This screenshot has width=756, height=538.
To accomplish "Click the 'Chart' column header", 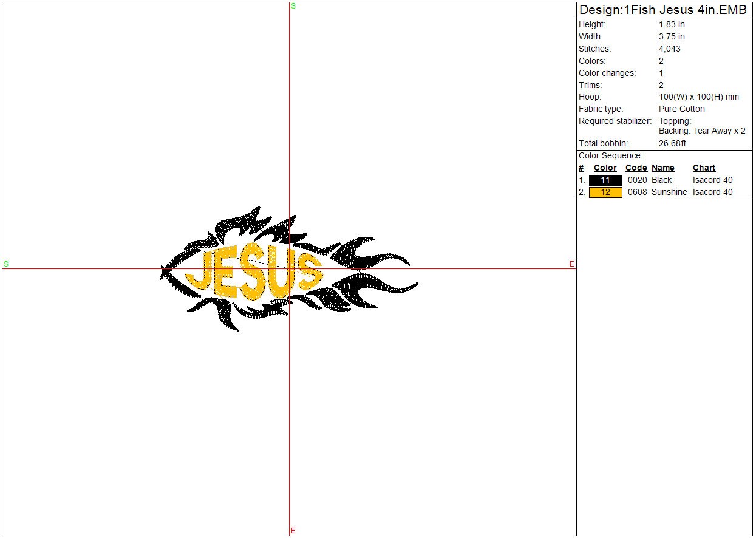I will point(704,168).
